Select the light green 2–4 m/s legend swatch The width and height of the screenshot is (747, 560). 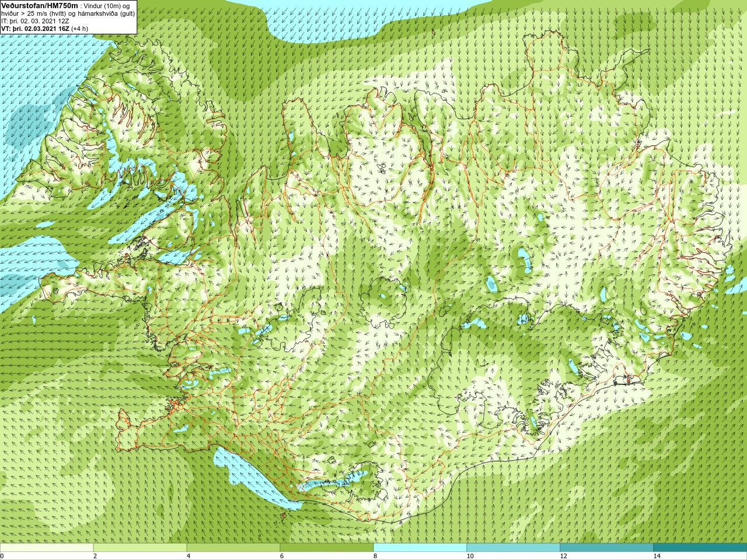click(140, 548)
